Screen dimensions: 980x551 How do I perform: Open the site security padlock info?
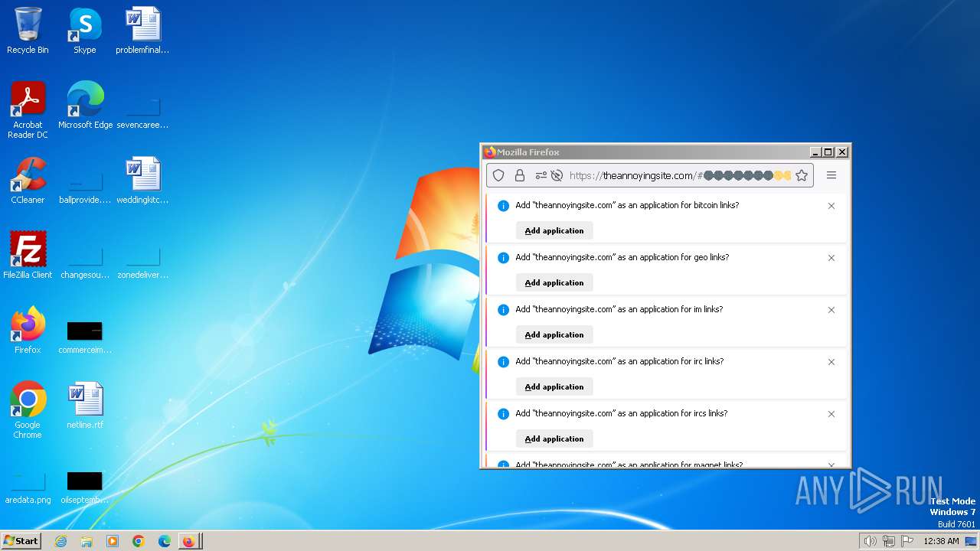click(520, 175)
